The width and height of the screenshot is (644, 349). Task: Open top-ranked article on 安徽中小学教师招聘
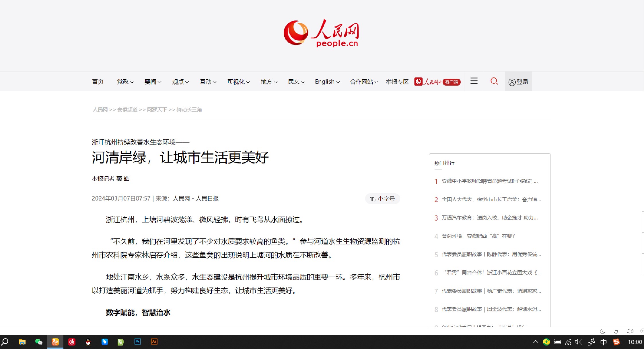[489, 181]
